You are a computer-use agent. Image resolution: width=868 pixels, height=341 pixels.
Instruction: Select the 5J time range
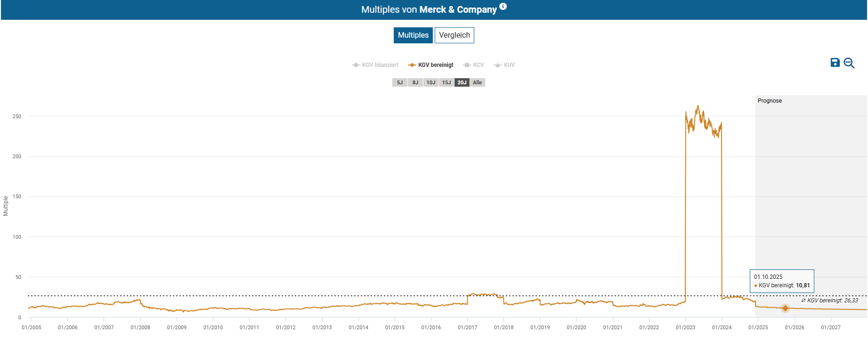coord(399,82)
